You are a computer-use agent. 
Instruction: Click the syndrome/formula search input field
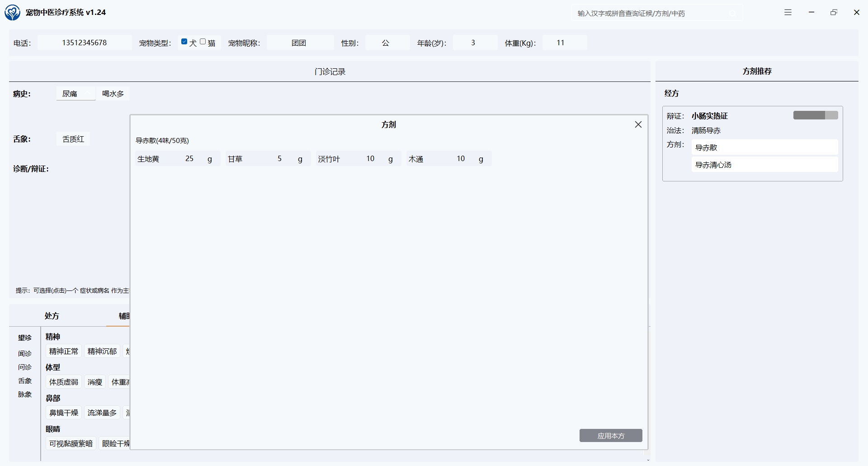[651, 14]
